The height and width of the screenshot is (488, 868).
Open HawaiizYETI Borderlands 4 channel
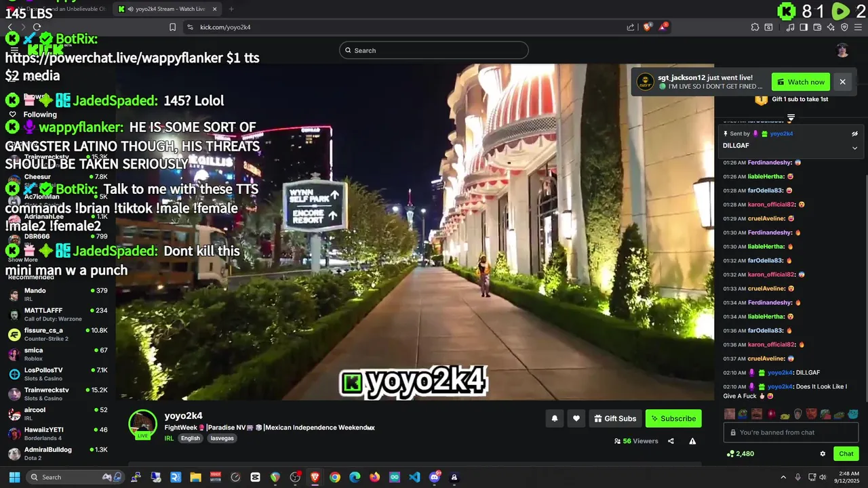(x=58, y=434)
